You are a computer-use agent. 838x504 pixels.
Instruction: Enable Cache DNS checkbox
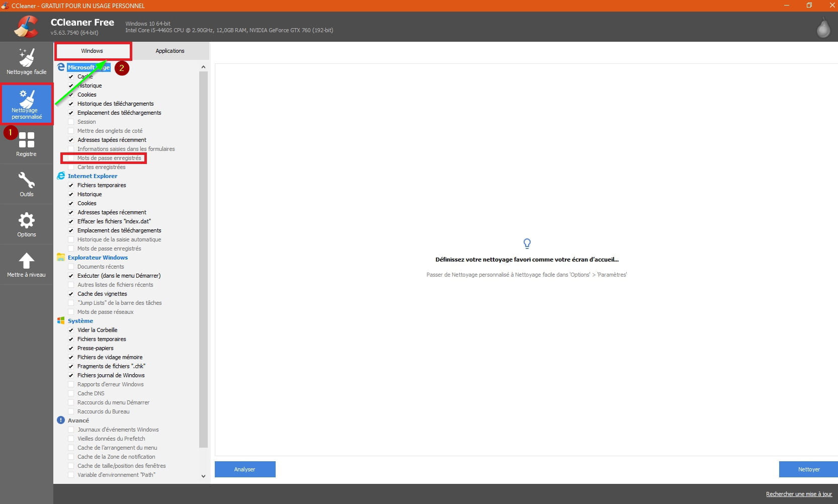71,393
